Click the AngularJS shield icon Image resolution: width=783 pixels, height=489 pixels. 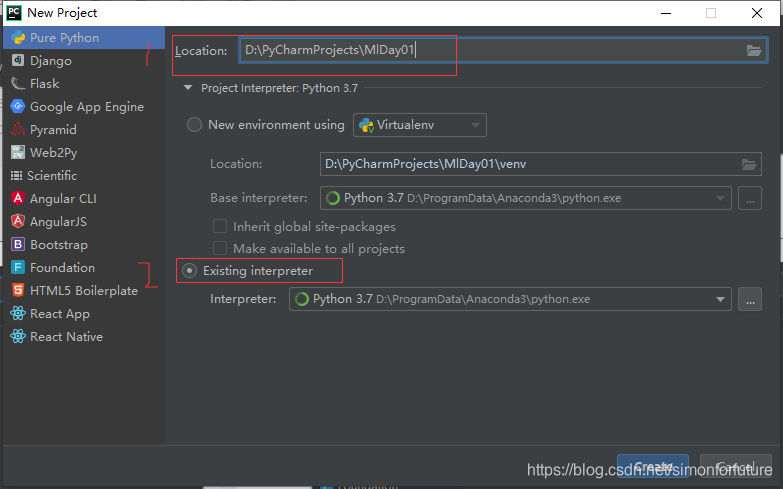click(18, 221)
